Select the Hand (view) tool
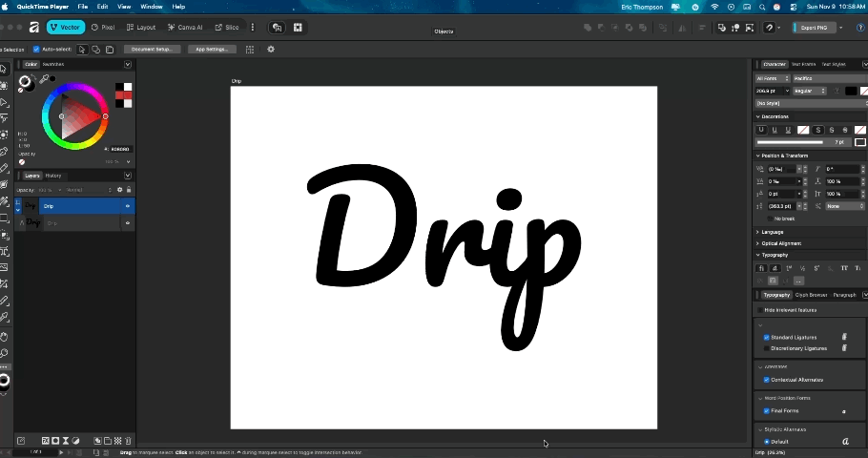This screenshot has width=868, height=458. tap(4, 337)
